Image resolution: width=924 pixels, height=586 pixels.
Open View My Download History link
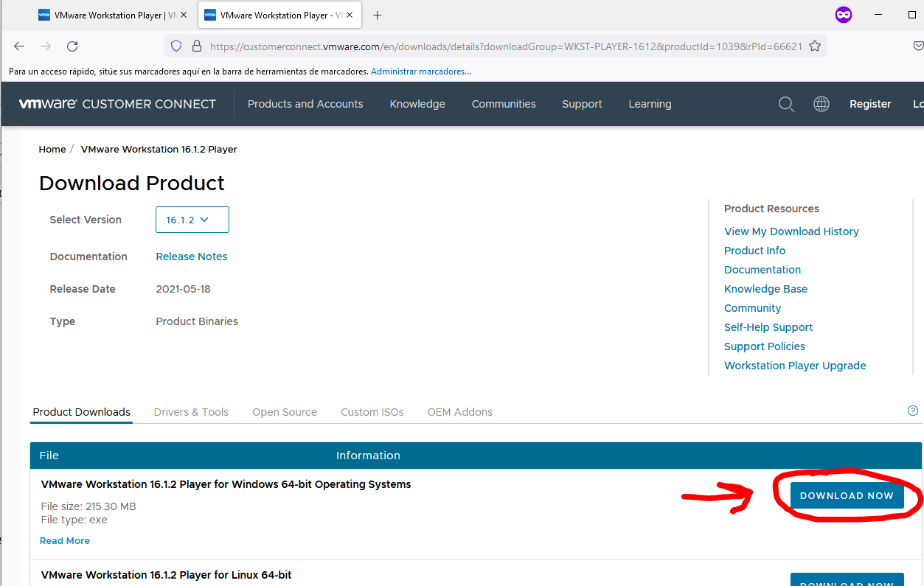tap(791, 231)
